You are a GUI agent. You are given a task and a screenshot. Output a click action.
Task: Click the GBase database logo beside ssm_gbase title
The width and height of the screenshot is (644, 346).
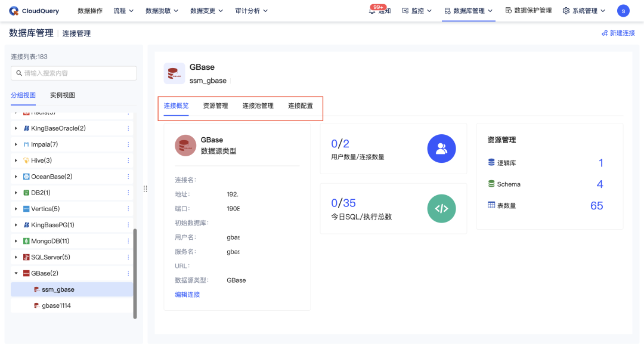coord(174,73)
